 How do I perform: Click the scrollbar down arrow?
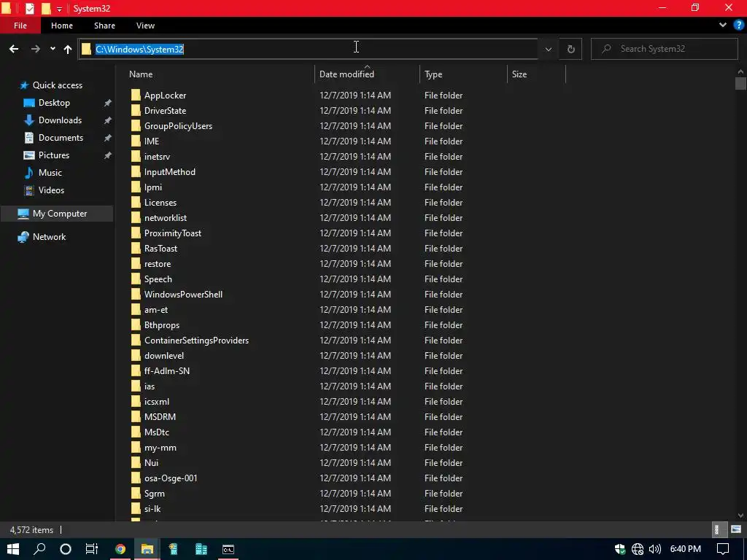tap(740, 516)
